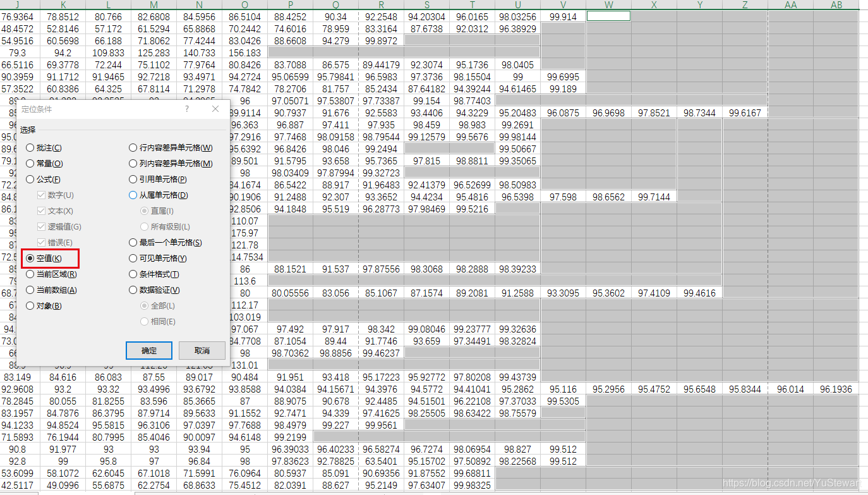The height and width of the screenshot is (495, 868).
Task: Toggle the 数字(U) checkbox
Action: tap(55, 195)
